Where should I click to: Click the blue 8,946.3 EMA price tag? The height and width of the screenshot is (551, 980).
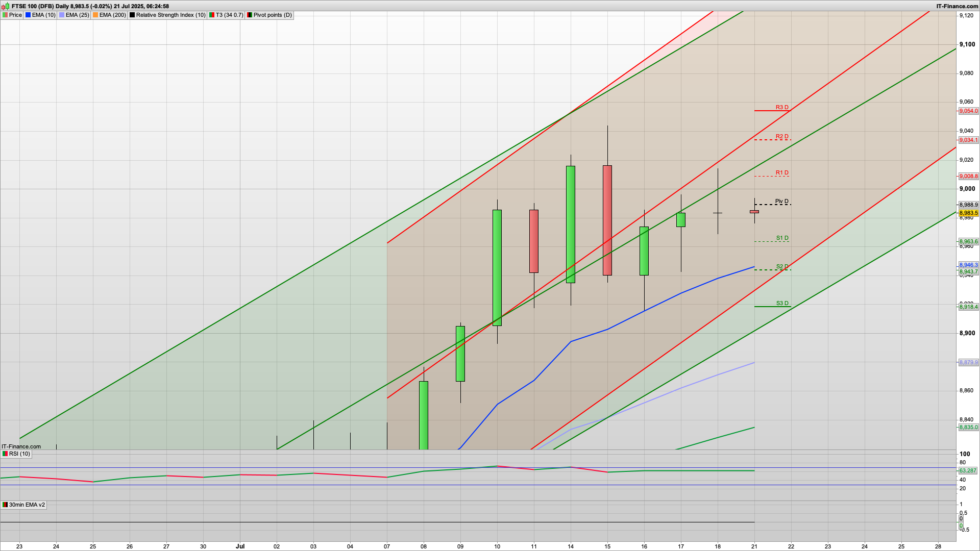click(x=968, y=265)
